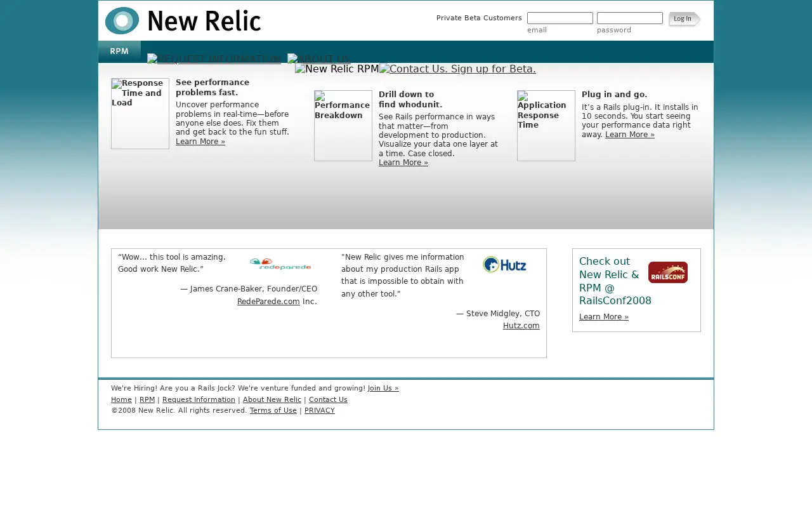Go to Home in footer

(x=121, y=399)
